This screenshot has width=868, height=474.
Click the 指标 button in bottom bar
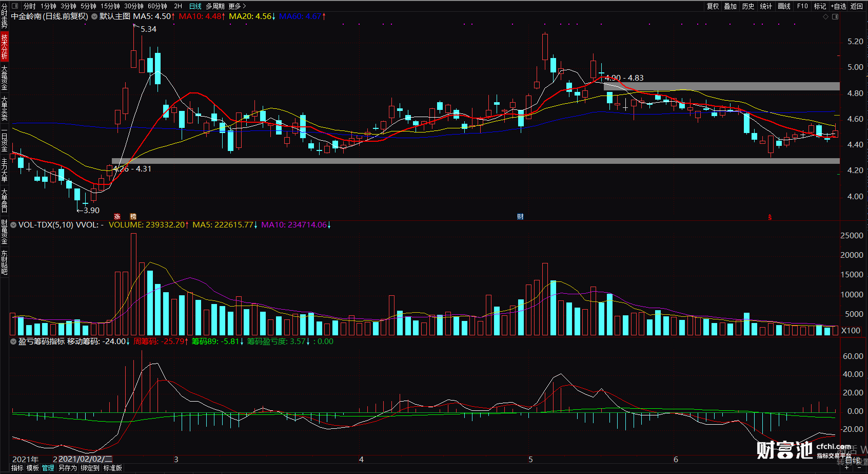(x=17, y=468)
